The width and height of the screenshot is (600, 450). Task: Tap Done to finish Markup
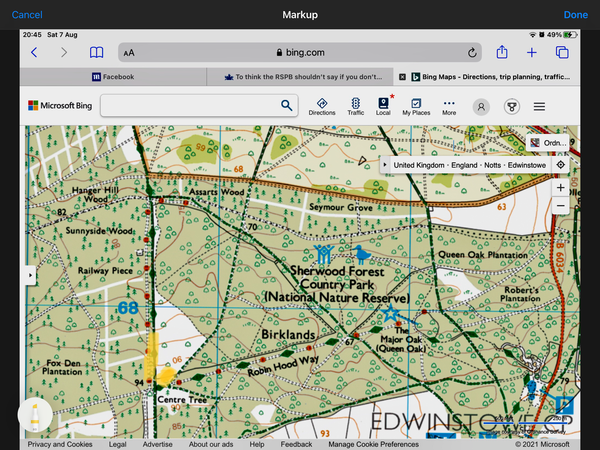[x=576, y=15]
